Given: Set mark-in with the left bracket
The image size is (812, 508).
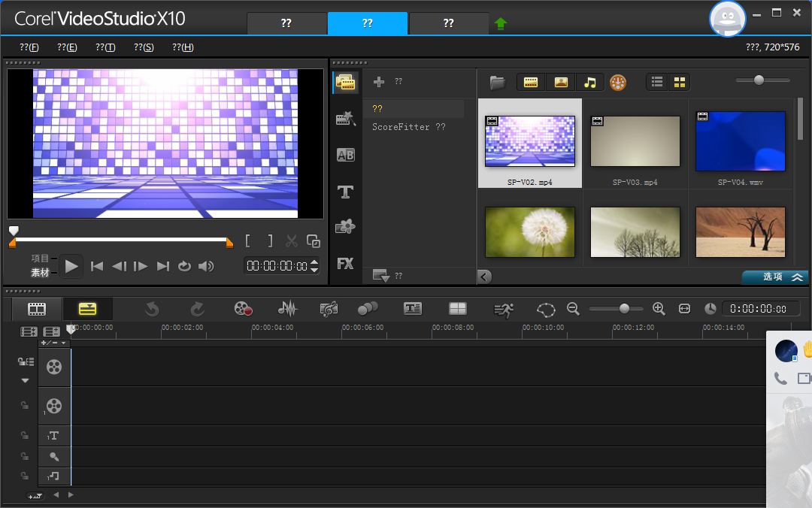Looking at the screenshot, I should pyautogui.click(x=248, y=240).
